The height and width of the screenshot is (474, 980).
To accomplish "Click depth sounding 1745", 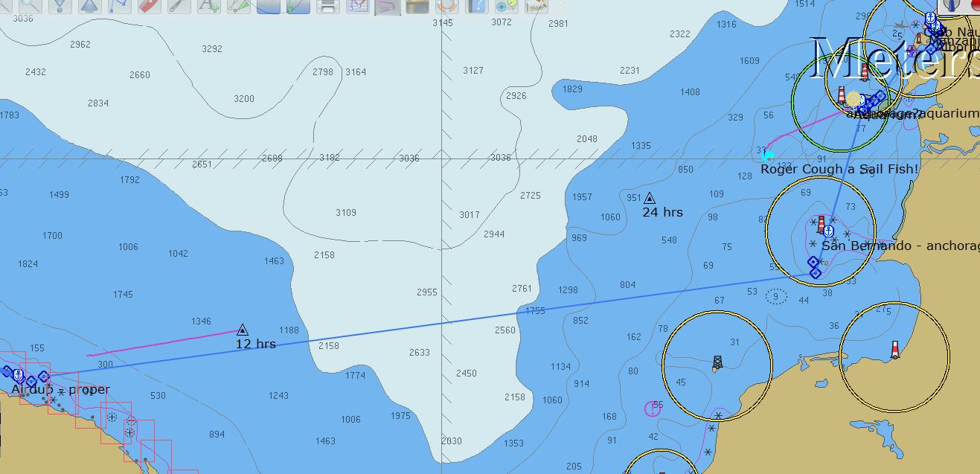I will 124,294.
